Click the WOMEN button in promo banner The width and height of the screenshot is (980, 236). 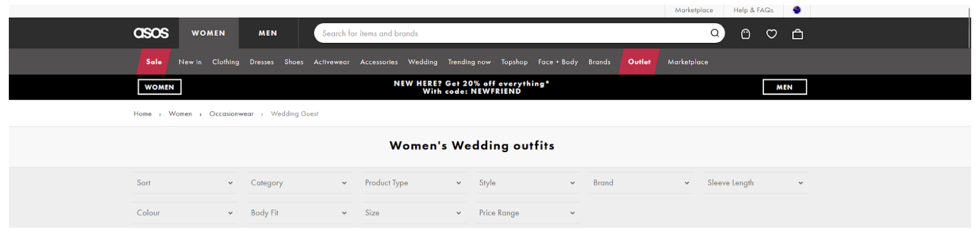tap(159, 87)
